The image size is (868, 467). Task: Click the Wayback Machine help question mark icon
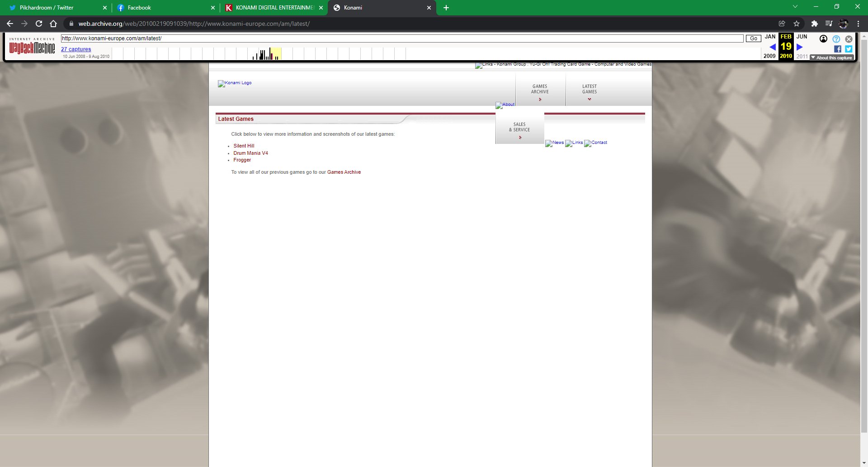(836, 39)
